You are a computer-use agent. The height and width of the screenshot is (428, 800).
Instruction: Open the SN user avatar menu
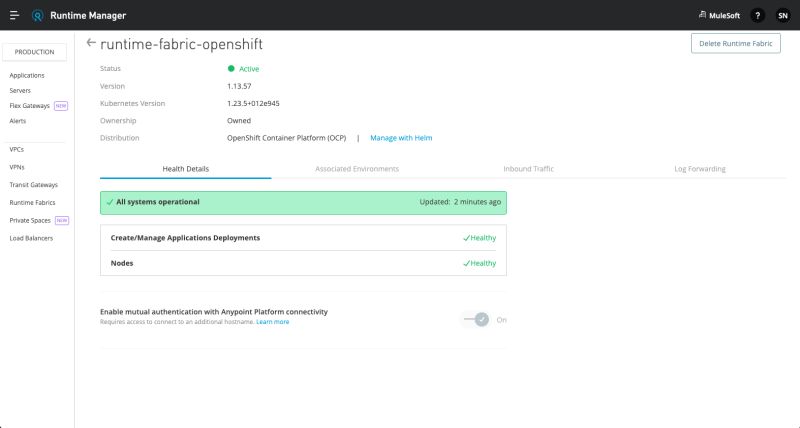[783, 15]
